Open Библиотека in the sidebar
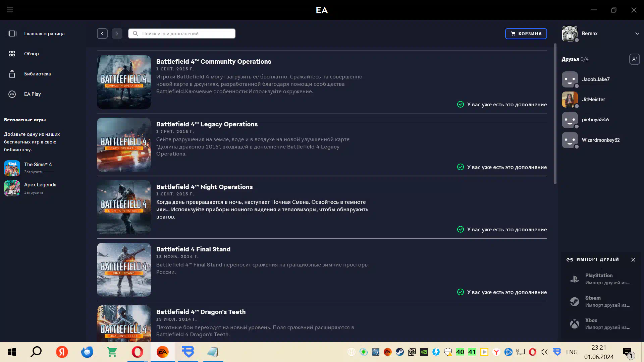This screenshot has height=362, width=644. coord(38,74)
